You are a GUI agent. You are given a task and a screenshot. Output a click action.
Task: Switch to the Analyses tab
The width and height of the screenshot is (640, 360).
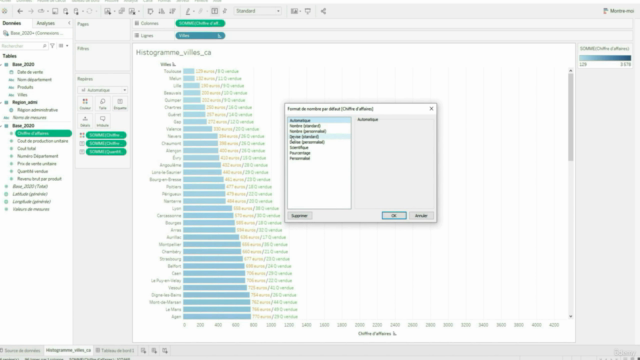[x=45, y=23]
